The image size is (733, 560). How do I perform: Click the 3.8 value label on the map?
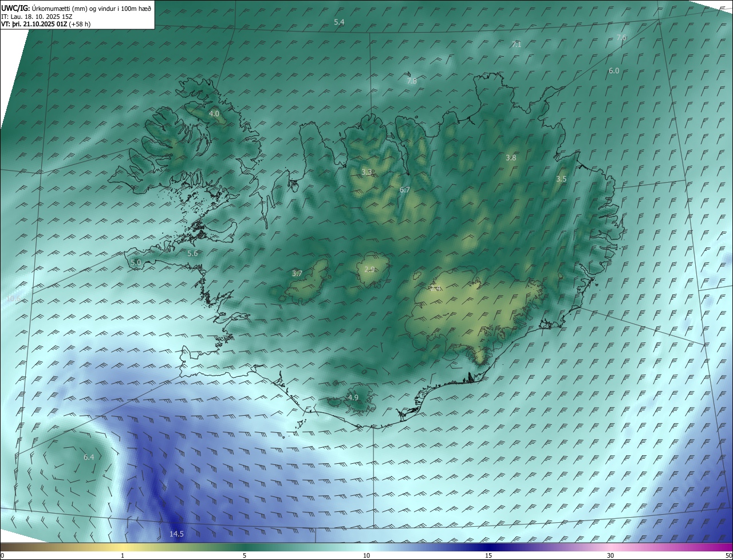[x=511, y=157]
